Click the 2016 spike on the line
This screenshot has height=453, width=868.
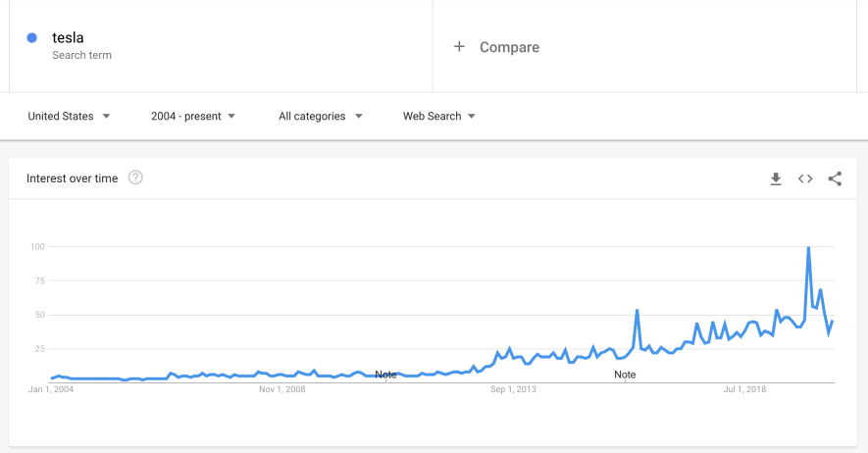638,310
